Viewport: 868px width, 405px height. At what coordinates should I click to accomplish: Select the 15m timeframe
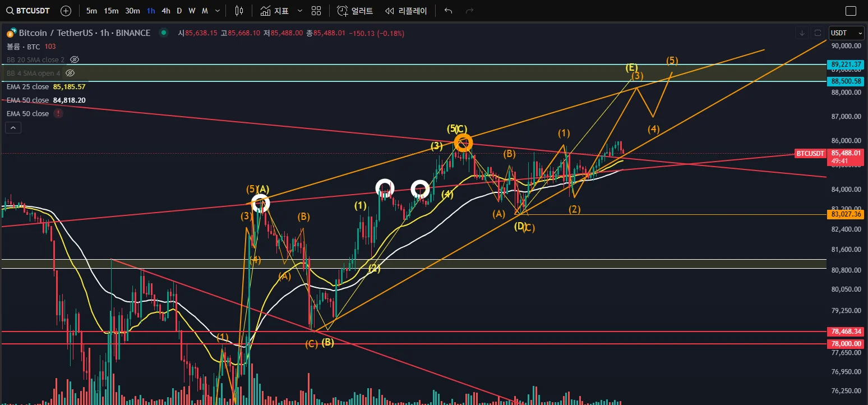111,11
